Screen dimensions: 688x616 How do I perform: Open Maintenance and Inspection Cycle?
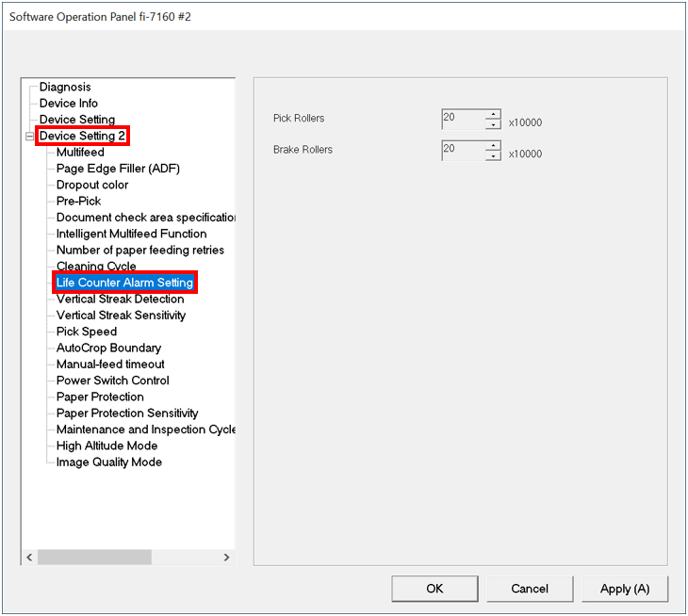(x=146, y=430)
